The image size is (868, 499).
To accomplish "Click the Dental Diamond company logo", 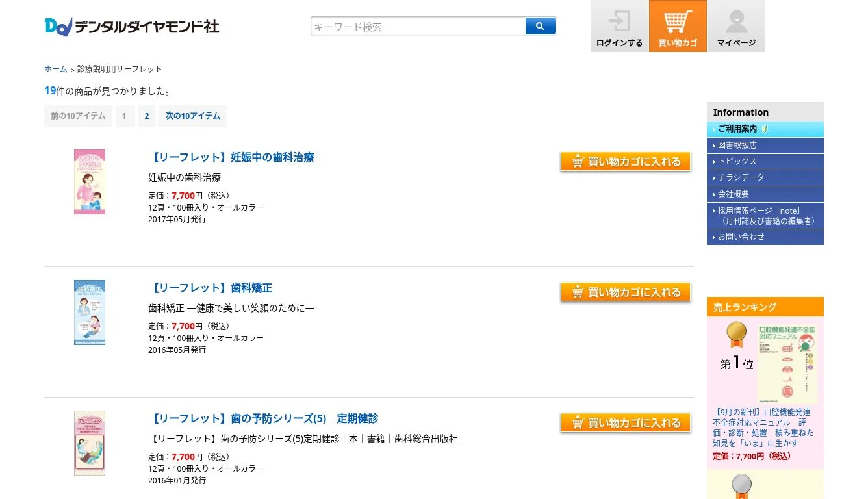I will [x=132, y=27].
